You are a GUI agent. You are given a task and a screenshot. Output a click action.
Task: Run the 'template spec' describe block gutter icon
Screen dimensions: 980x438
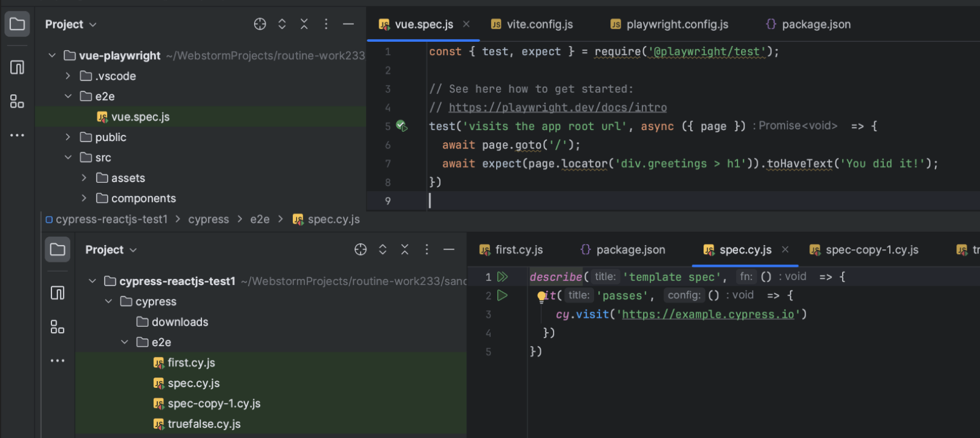502,277
